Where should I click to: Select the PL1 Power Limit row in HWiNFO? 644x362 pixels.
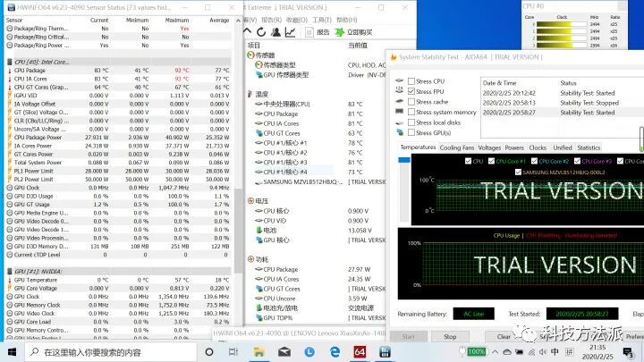[x=119, y=171]
